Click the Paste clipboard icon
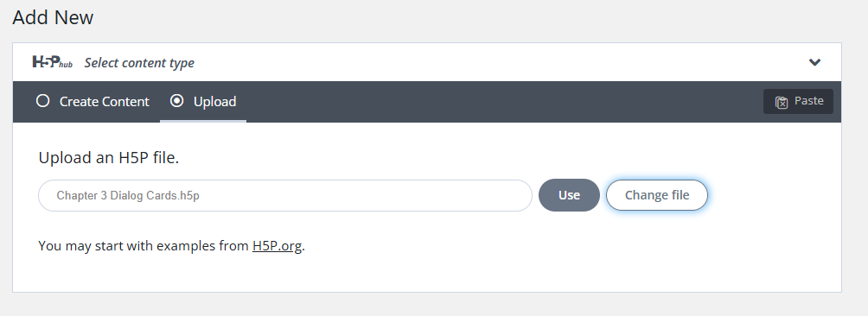868x316 pixels. [781, 102]
